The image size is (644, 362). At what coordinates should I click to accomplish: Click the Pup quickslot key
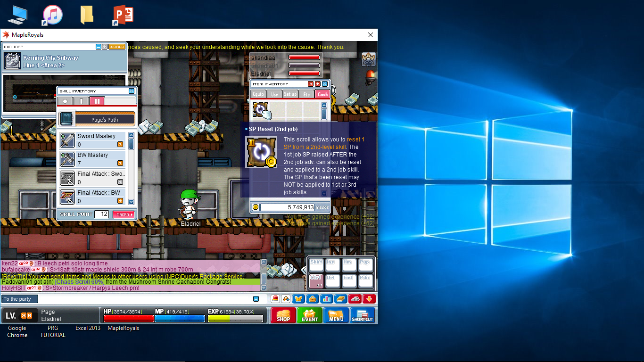(x=365, y=265)
